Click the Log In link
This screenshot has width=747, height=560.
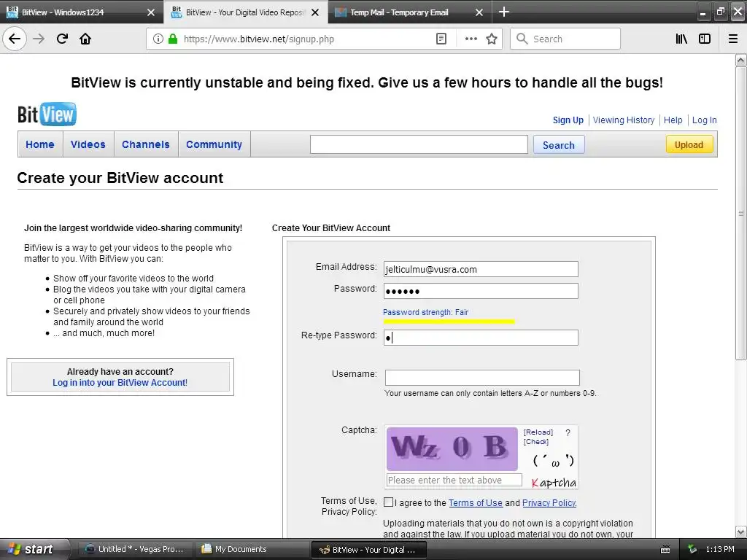pos(704,120)
